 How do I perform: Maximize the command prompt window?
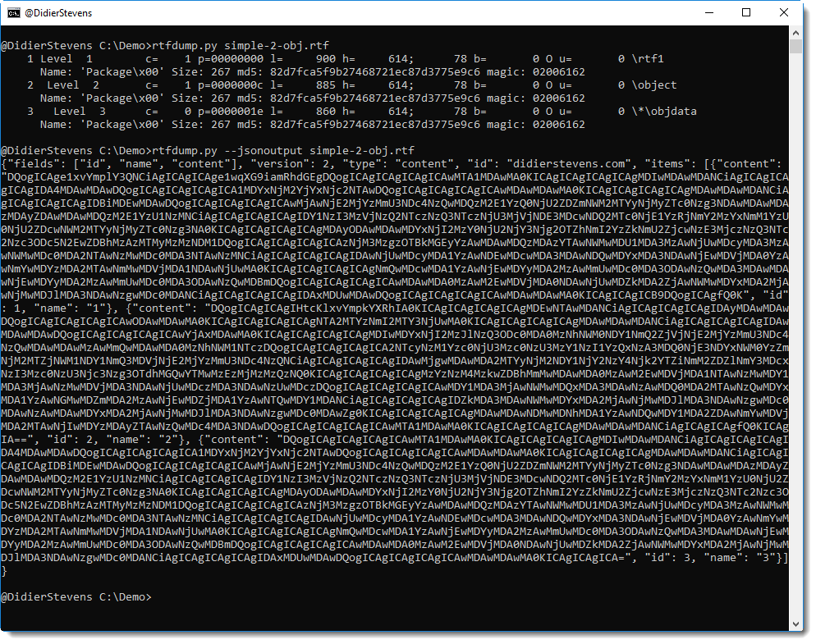[x=746, y=12]
